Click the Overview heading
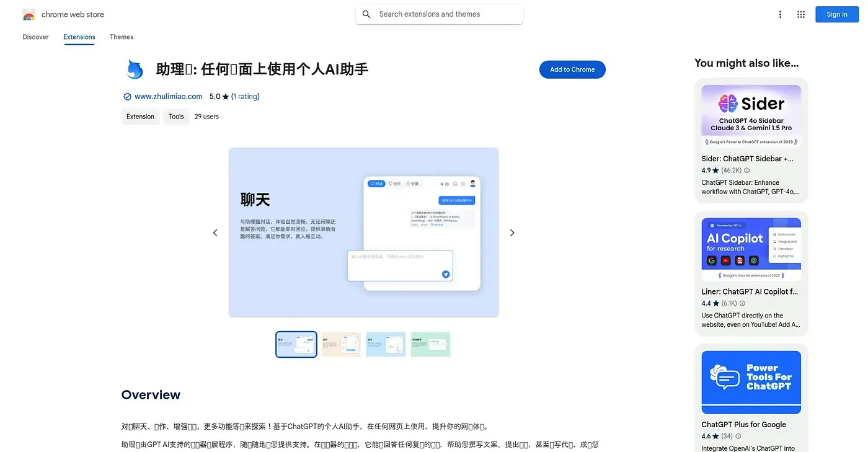This screenshot has width=868, height=452. pyautogui.click(x=151, y=395)
